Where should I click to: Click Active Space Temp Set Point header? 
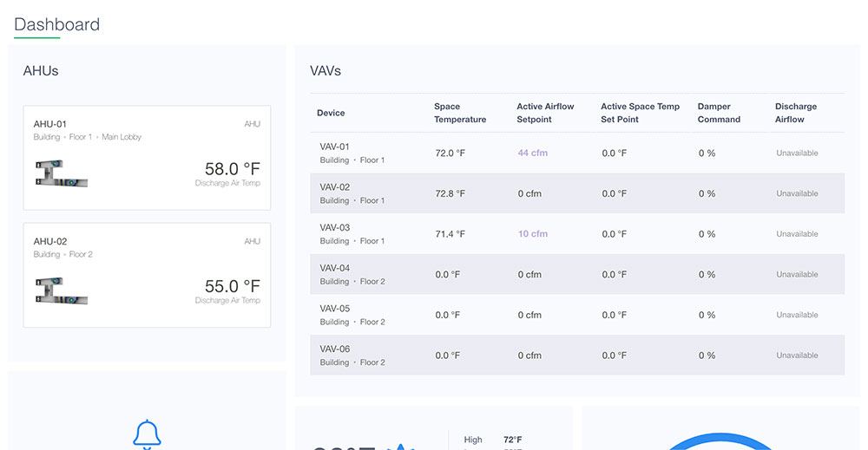(640, 113)
